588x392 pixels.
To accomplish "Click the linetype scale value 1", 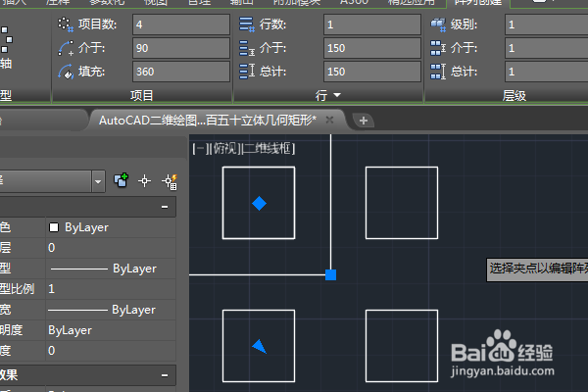I will pos(111,289).
